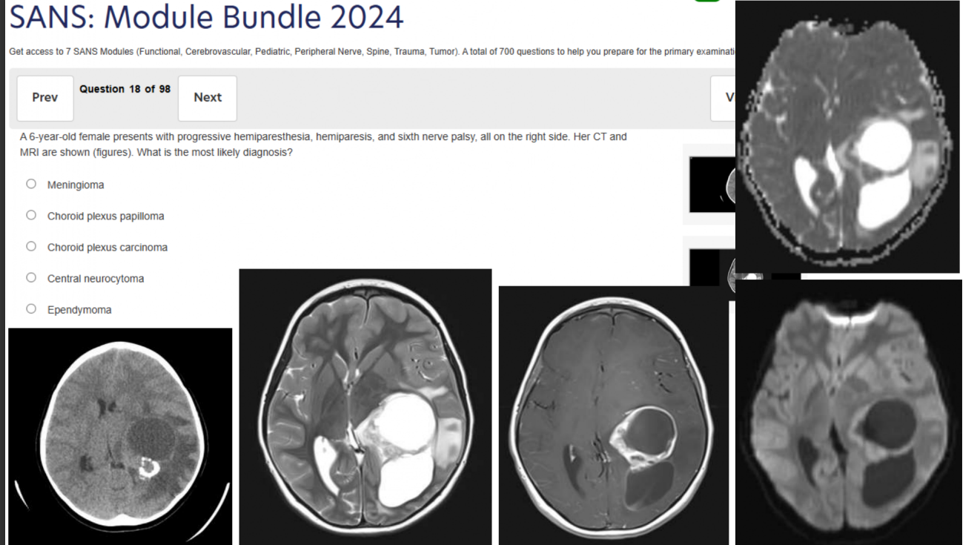Open the diffusion-weighted image with dark cysts
This screenshot has height=545, width=980.
click(849, 412)
